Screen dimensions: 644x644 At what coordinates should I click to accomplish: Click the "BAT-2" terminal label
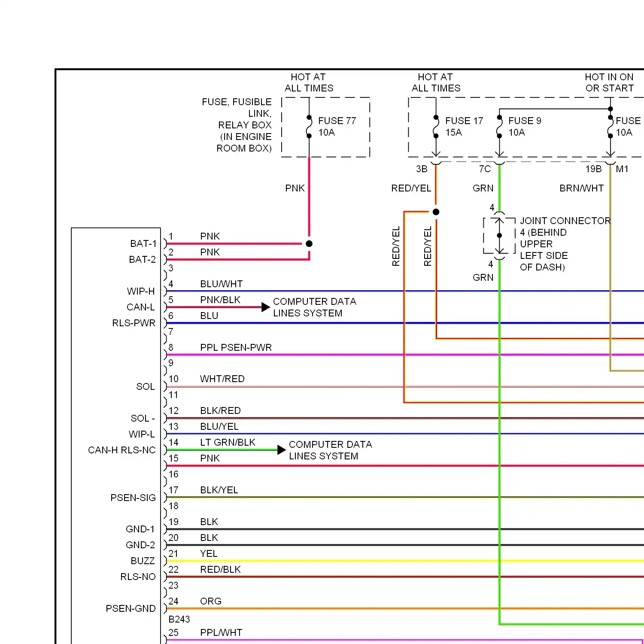(x=143, y=260)
